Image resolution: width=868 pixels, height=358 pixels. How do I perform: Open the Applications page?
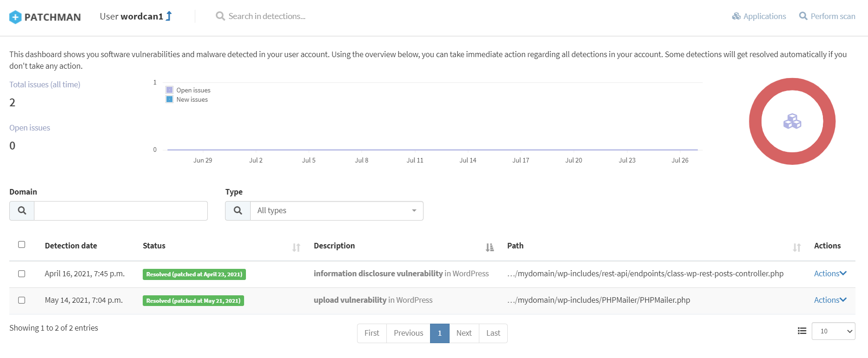pyautogui.click(x=759, y=16)
